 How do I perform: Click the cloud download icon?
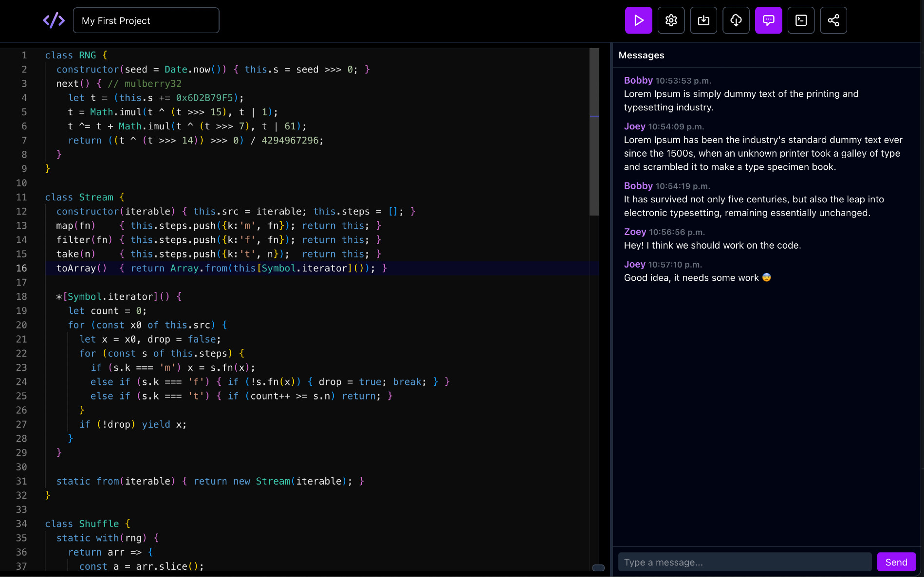[x=736, y=20]
